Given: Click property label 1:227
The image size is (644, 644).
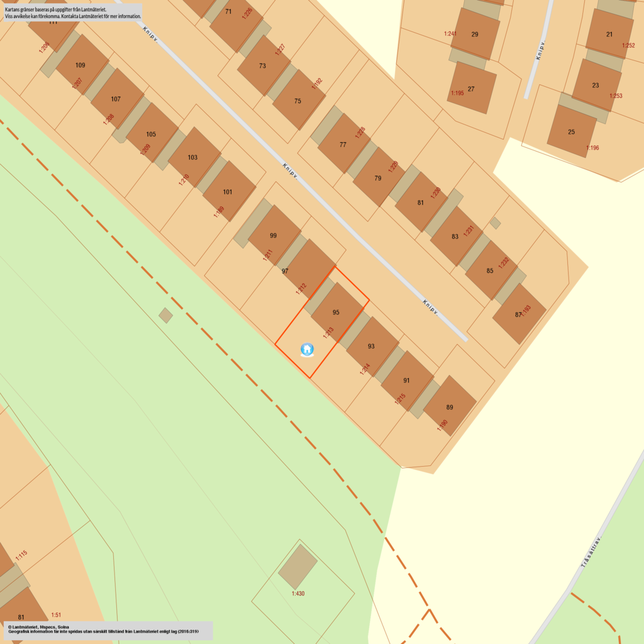Looking at the screenshot, I should pos(280,50).
